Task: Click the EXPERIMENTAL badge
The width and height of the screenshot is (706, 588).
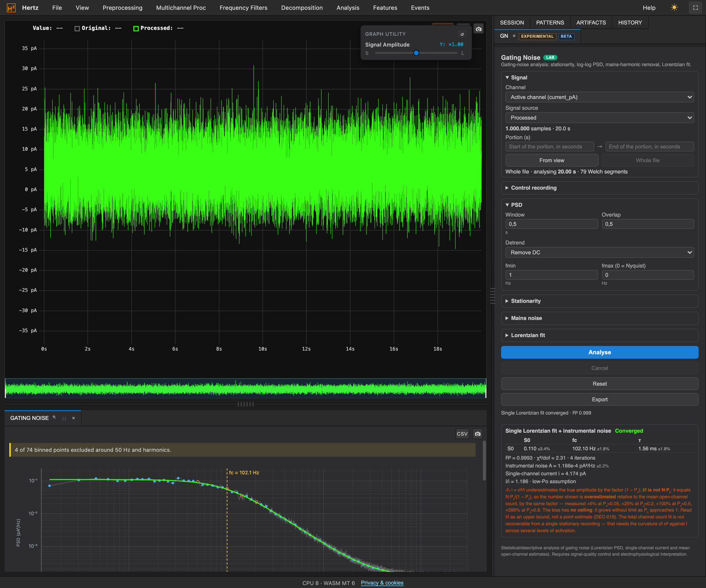Action: tap(537, 36)
